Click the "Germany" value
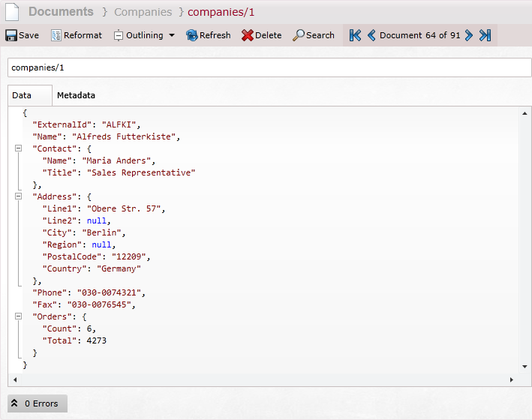Viewport: 532px width, 420px height. (x=119, y=268)
